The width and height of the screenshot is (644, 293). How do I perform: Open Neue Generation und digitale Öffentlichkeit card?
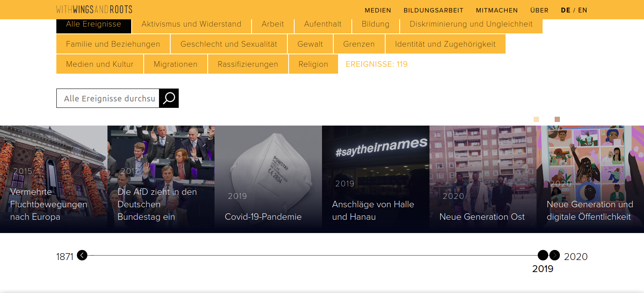pyautogui.click(x=590, y=179)
